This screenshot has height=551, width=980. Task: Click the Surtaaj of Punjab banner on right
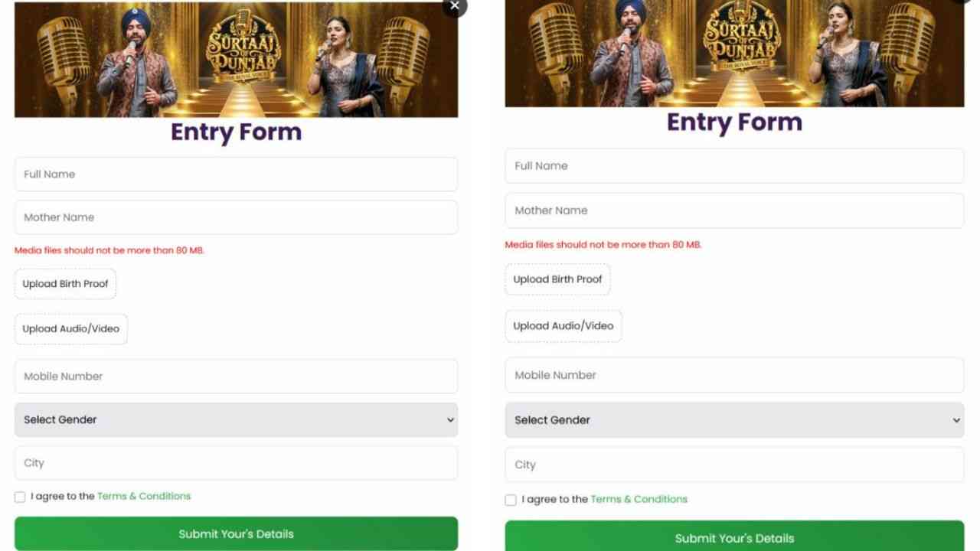734,54
